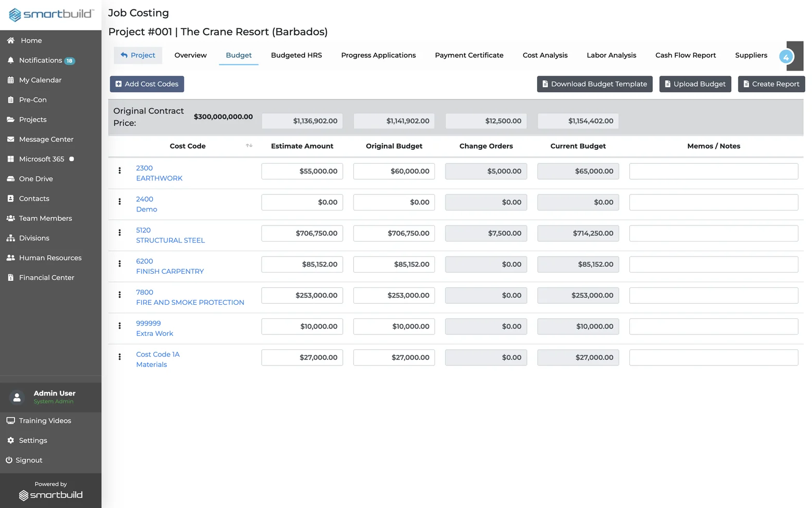Click Add Cost Codes button
Image resolution: width=812 pixels, height=508 pixels.
point(147,84)
